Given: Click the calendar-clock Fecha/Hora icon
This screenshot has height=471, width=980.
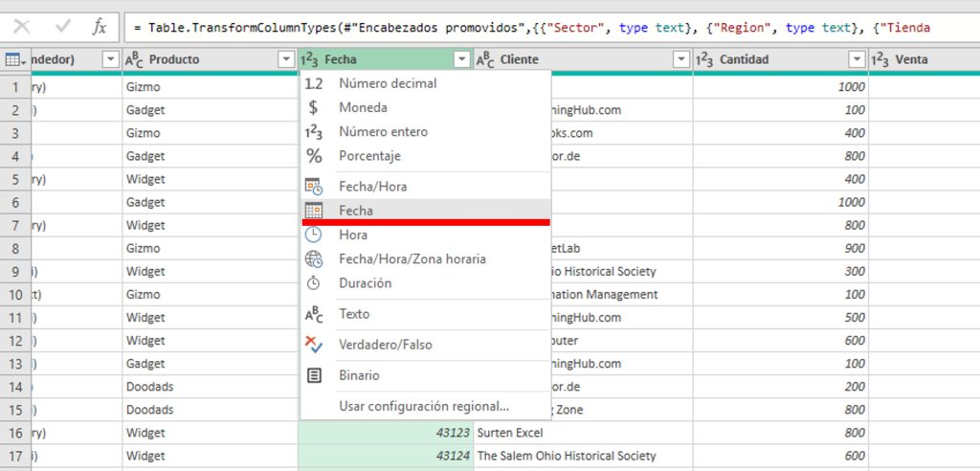Looking at the screenshot, I should pos(314,187).
